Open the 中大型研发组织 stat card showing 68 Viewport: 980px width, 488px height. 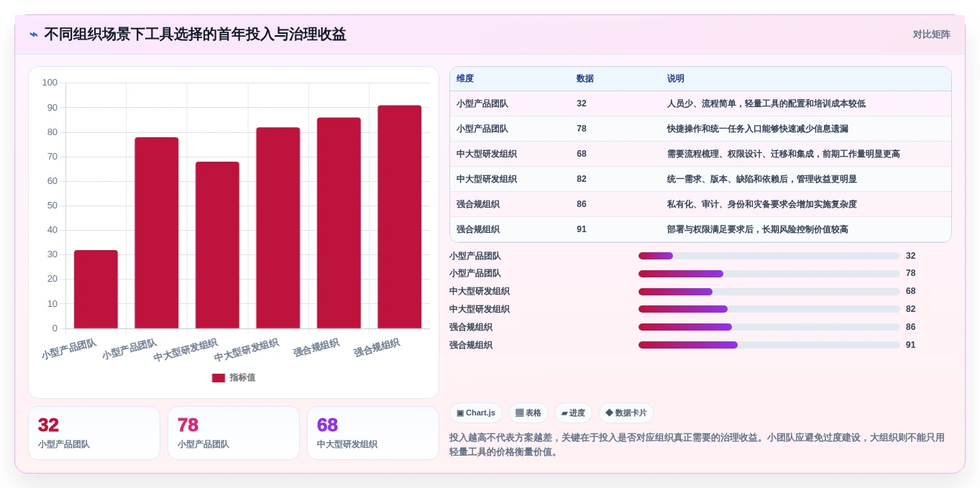[373, 433]
